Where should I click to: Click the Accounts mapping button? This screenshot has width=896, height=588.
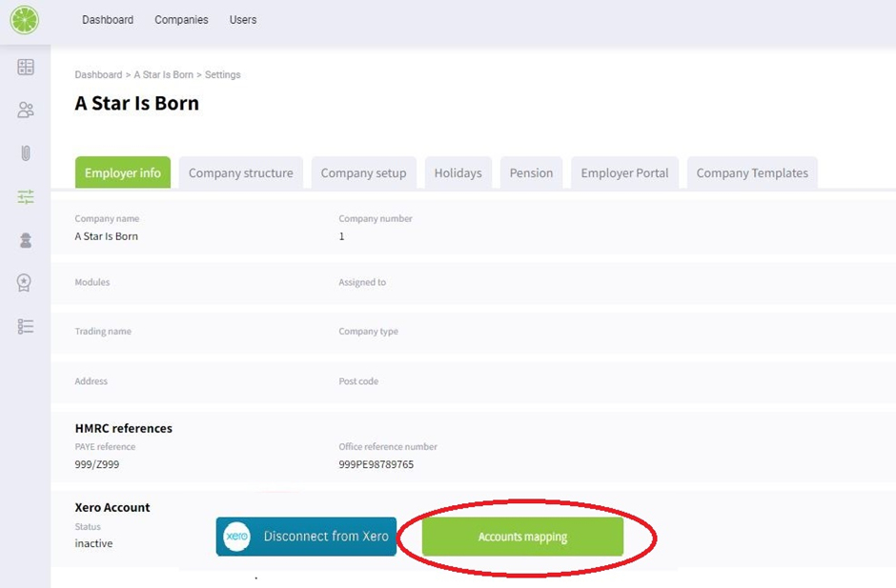pyautogui.click(x=523, y=537)
